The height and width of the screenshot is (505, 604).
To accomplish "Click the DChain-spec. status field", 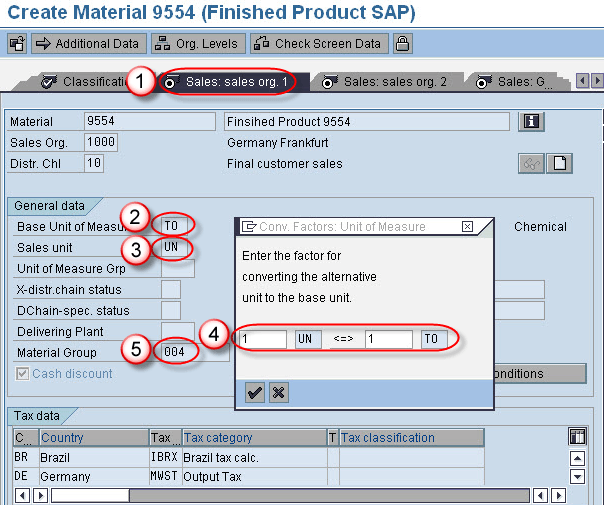I will 171,311.
